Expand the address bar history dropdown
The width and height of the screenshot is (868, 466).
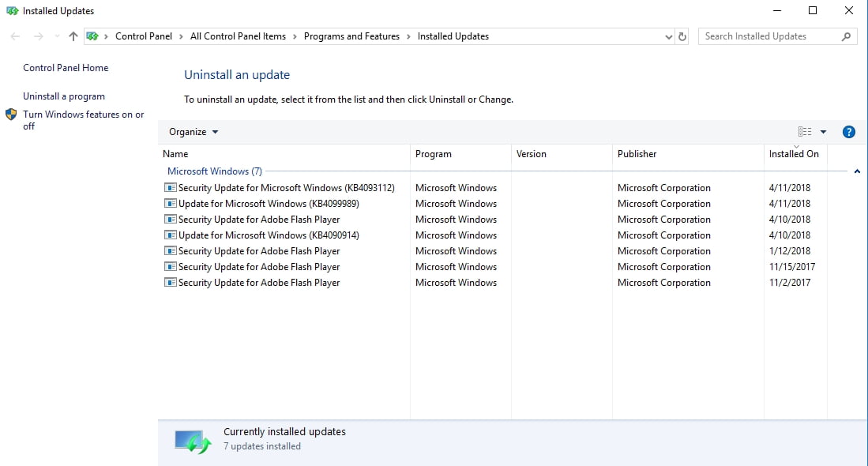click(668, 36)
